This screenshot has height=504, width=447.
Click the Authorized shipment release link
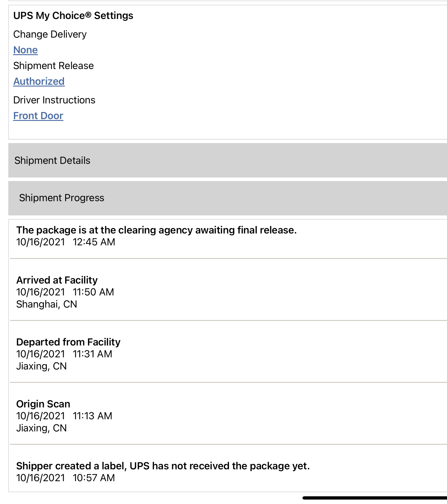click(39, 81)
